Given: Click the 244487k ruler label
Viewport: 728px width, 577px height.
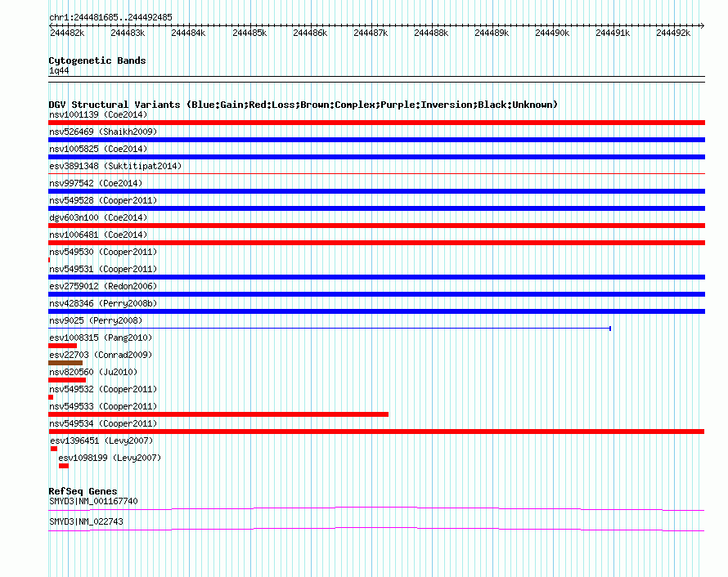Looking at the screenshot, I should tap(371, 33).
